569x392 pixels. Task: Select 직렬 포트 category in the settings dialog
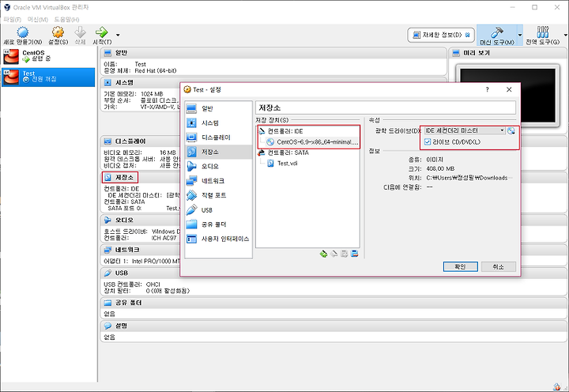pos(218,196)
